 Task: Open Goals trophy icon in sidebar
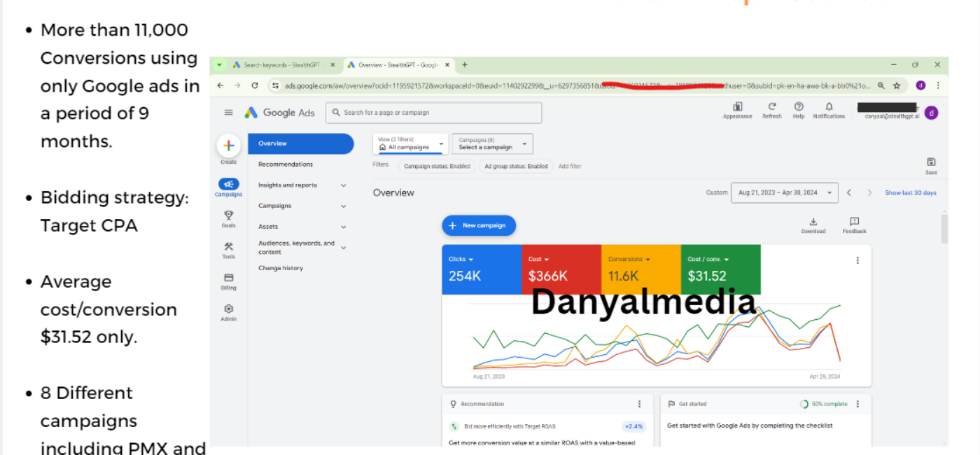pos(228,216)
